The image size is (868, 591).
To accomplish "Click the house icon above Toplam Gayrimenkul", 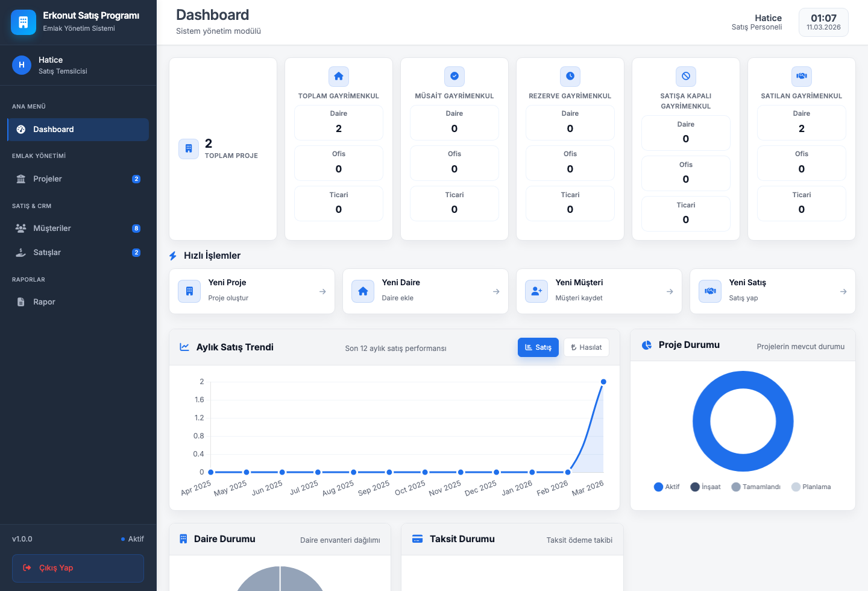I will [x=339, y=77].
